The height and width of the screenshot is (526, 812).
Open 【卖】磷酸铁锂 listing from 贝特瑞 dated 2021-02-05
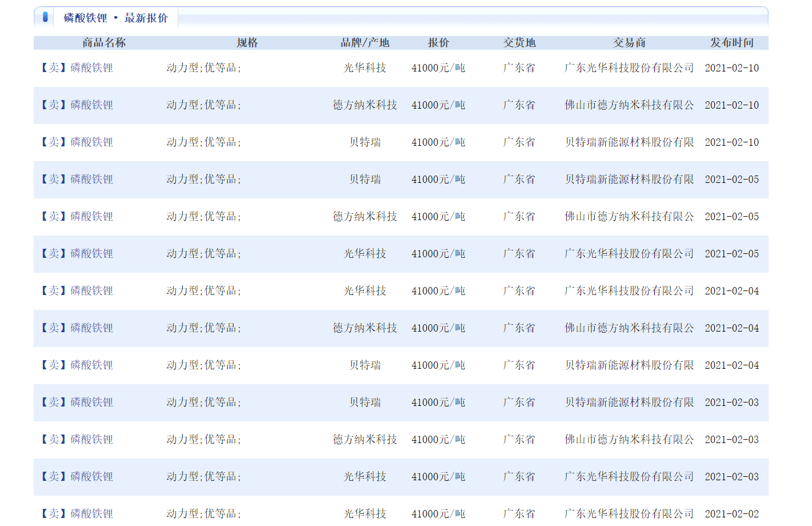click(77, 180)
